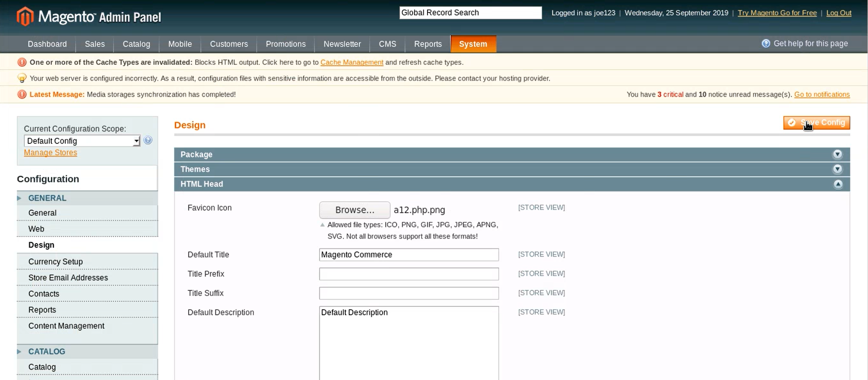Open the System menu

473,44
